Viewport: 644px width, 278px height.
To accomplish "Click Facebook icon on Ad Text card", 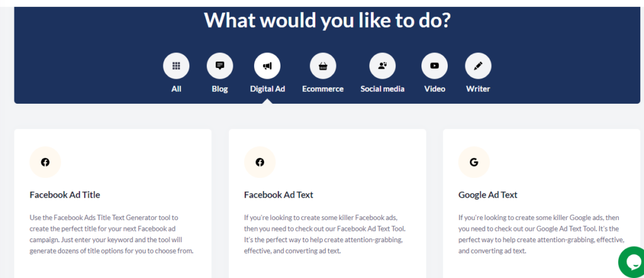I will pos(260,162).
